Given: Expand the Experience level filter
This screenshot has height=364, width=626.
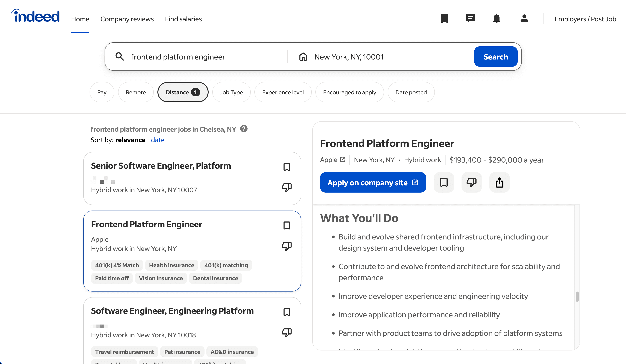Looking at the screenshot, I should [283, 92].
